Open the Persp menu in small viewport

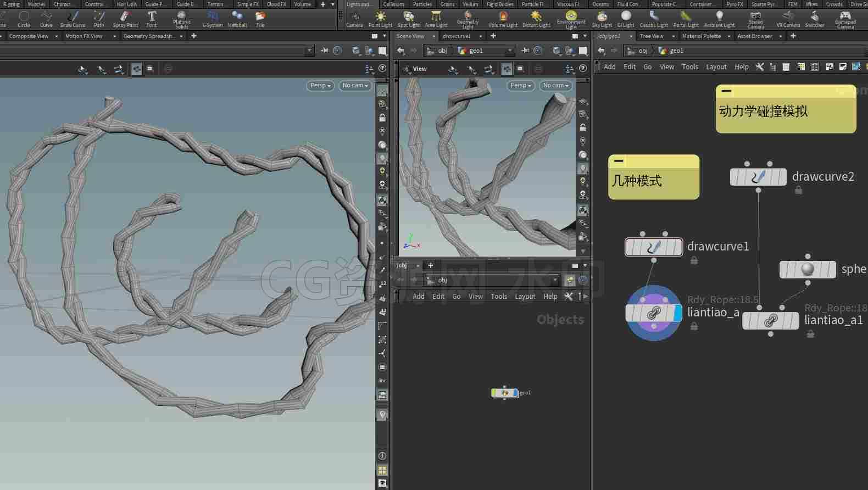521,86
